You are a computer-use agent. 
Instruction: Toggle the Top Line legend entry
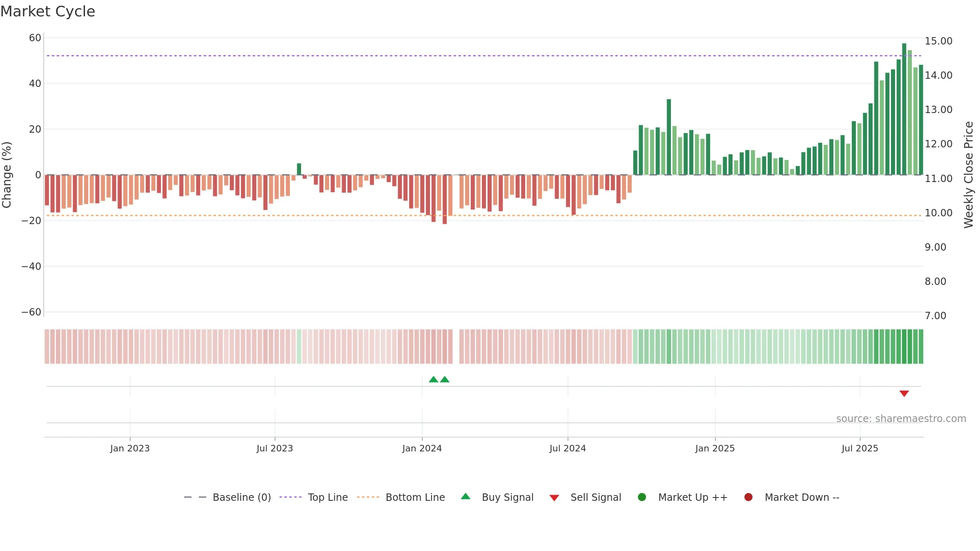click(314, 497)
